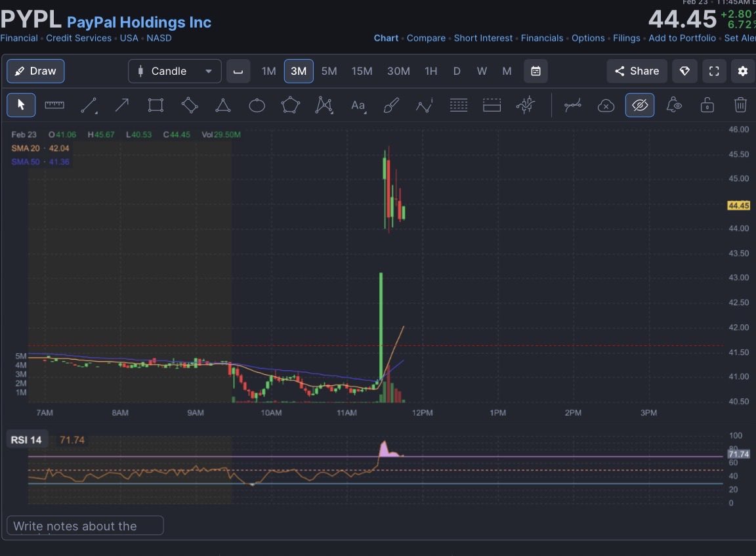Select the rectangle shape tool
Screen dimensions: 756x556
click(x=156, y=105)
